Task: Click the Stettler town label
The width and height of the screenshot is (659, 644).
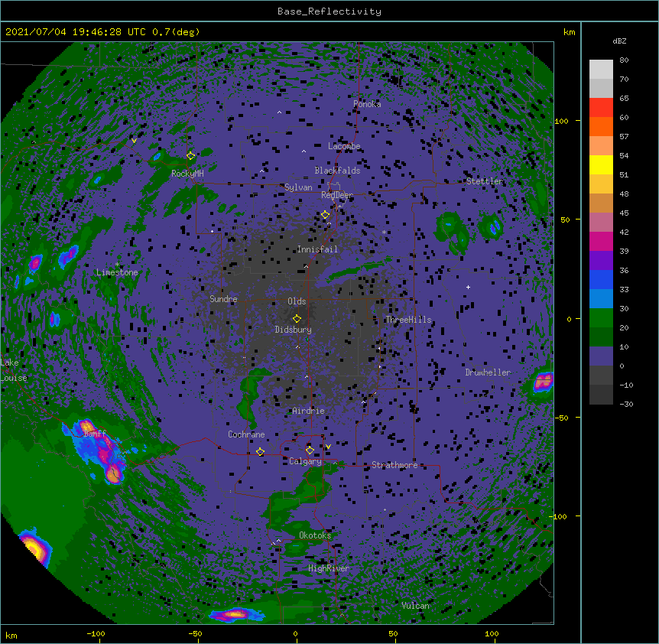Action: (485, 181)
